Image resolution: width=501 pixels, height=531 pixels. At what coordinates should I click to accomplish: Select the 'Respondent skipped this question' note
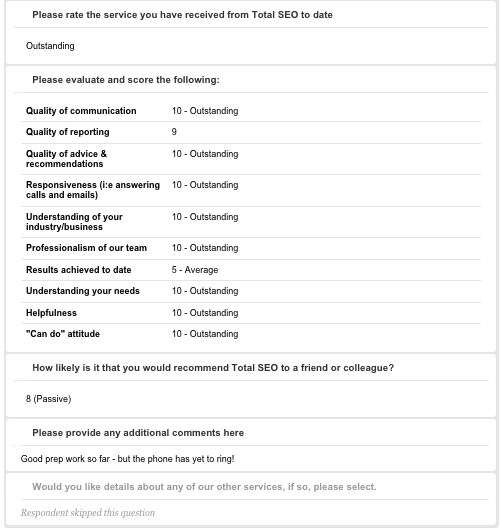click(x=88, y=513)
